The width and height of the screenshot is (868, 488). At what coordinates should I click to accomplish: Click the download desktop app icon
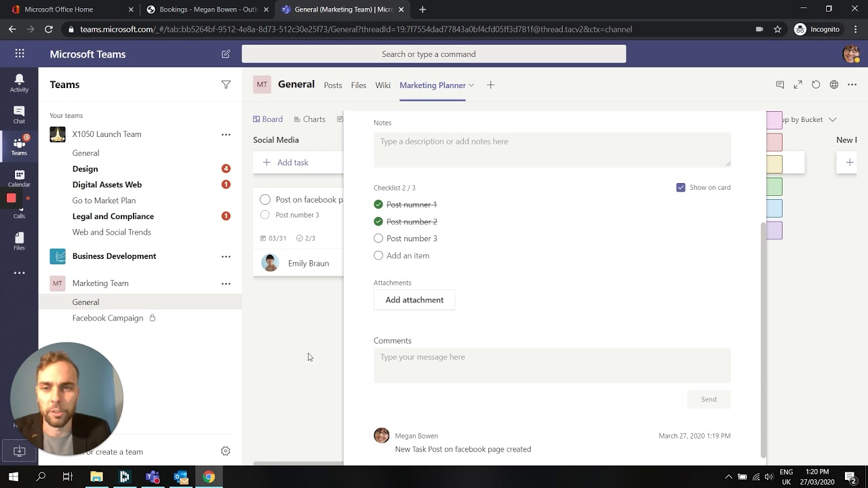[19, 451]
